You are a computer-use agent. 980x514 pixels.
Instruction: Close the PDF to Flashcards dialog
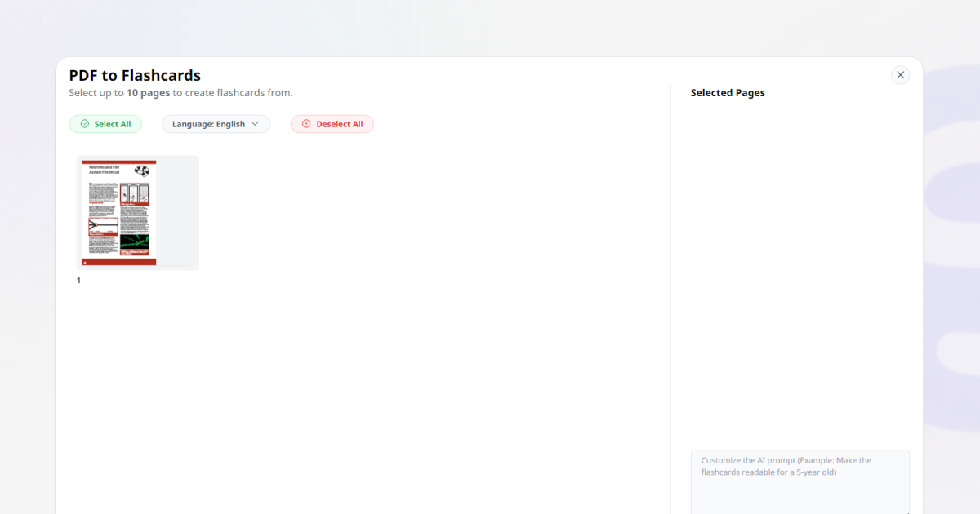[x=900, y=75]
